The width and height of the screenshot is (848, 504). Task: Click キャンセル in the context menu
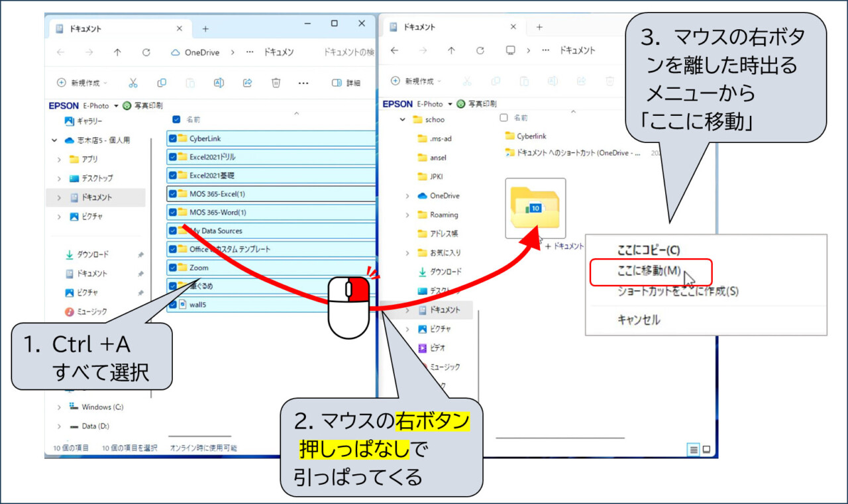pyautogui.click(x=638, y=320)
